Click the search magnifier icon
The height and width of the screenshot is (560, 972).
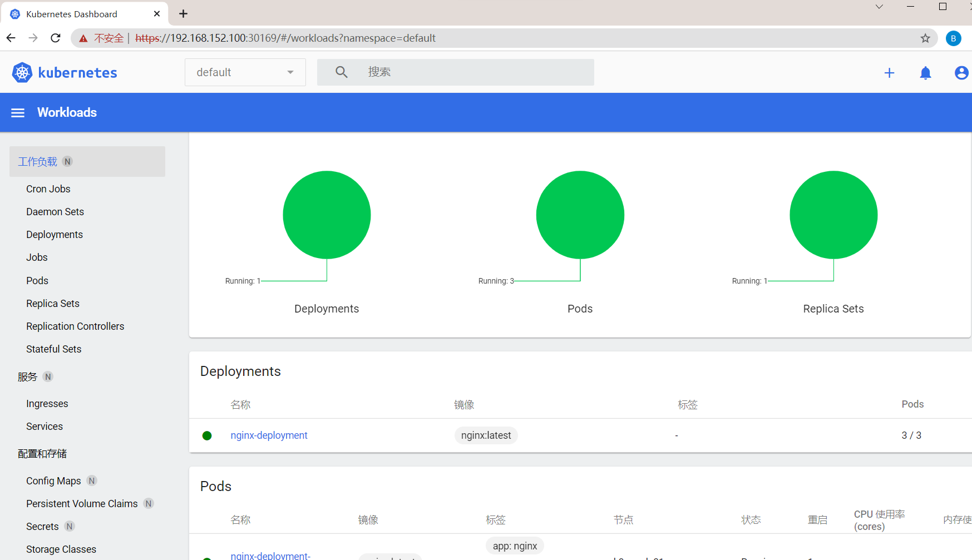[x=341, y=72]
